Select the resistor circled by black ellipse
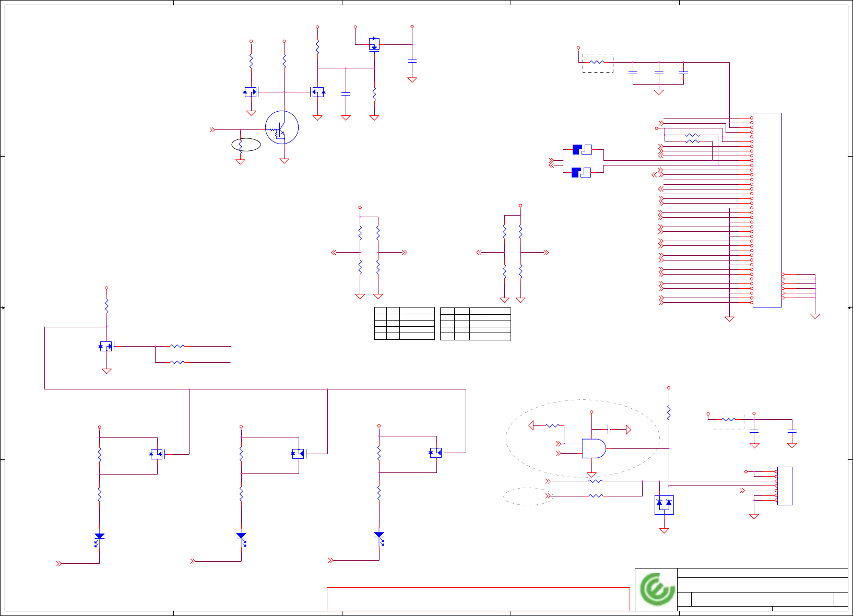Screen dimensions: 853x616 coord(240,146)
